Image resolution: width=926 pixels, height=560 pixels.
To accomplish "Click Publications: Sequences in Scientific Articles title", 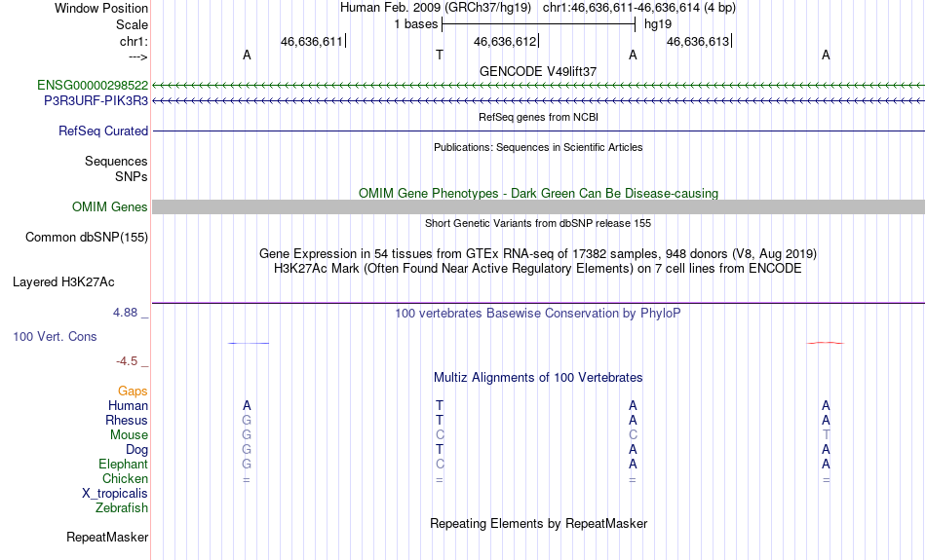I will 538,147.
